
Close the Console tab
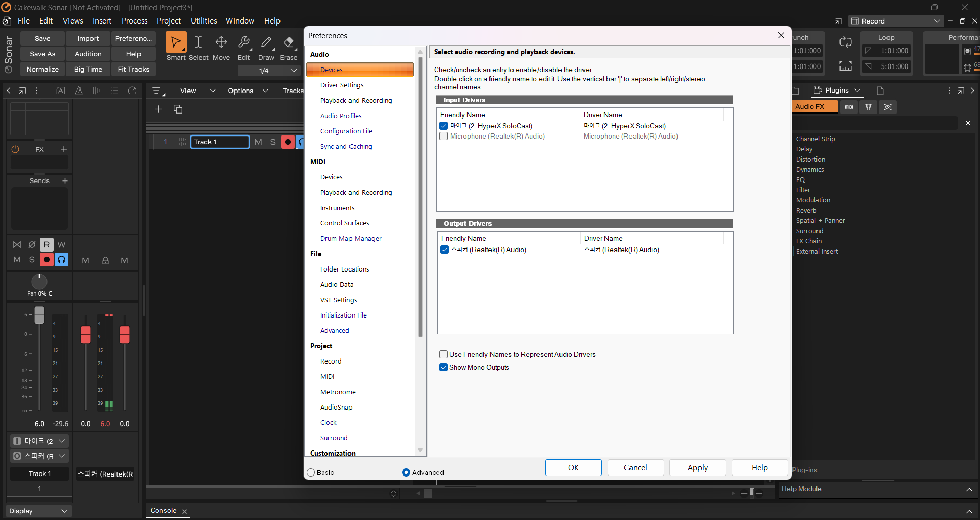click(185, 511)
